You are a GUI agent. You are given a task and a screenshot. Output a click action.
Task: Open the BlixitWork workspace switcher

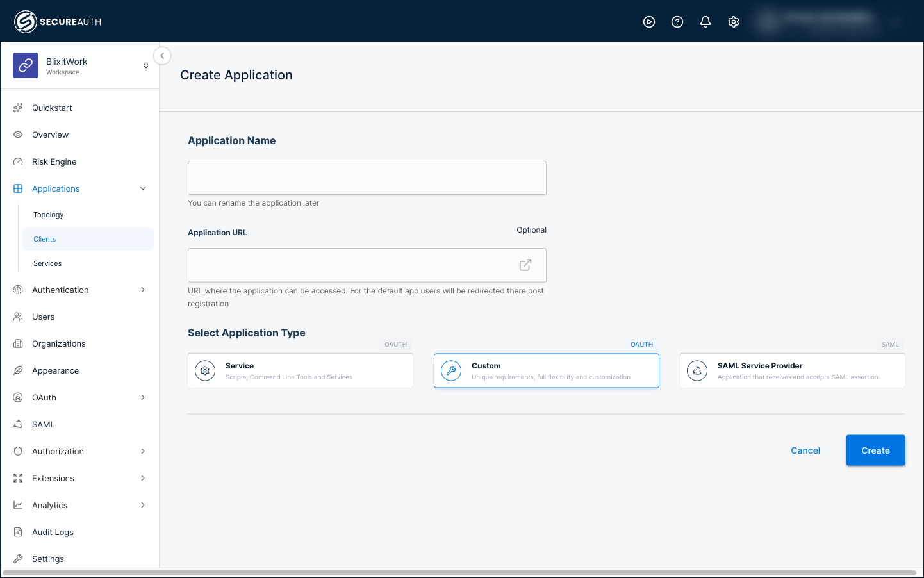click(146, 65)
